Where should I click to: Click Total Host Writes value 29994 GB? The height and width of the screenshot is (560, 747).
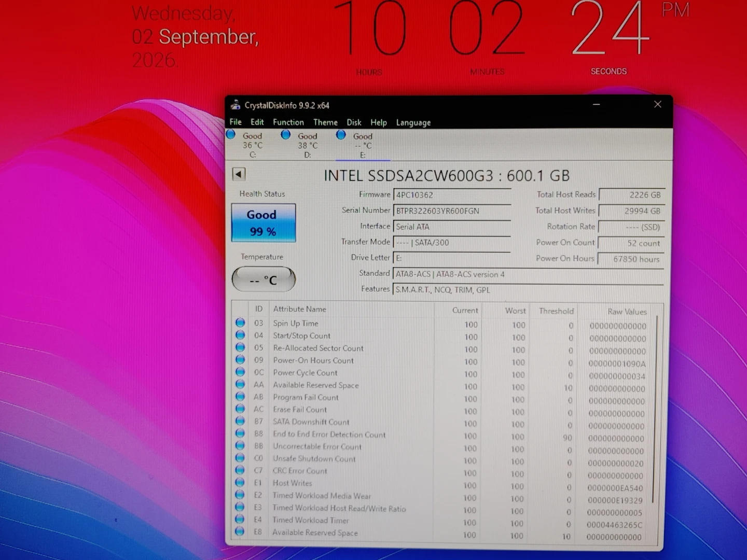(x=631, y=211)
